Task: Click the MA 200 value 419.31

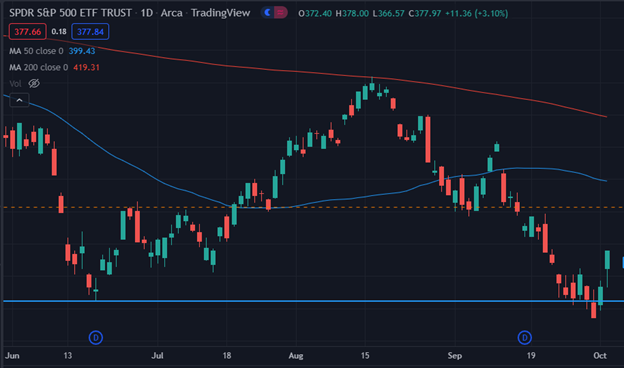Action: point(86,67)
